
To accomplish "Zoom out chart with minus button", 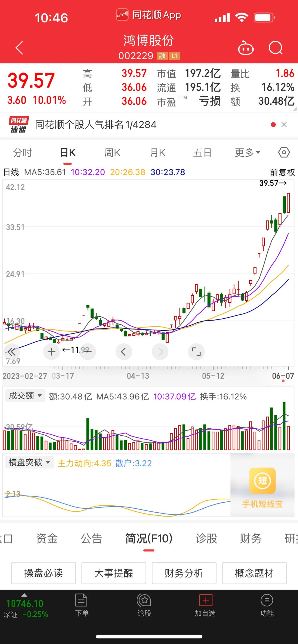I will pos(88,352).
